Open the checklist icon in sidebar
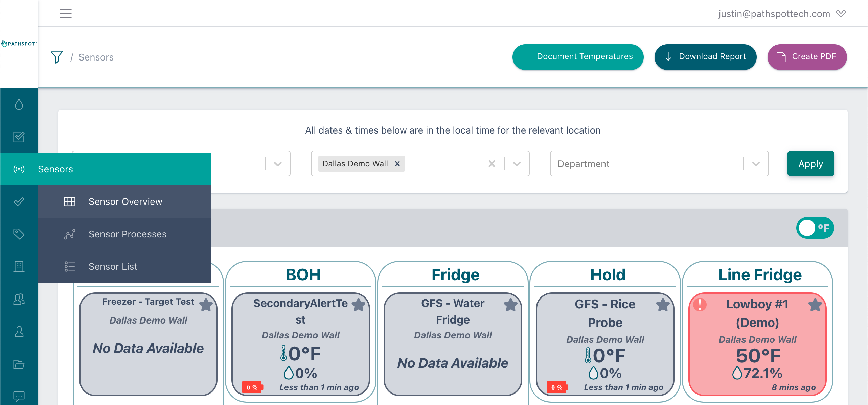The width and height of the screenshot is (868, 405). [19, 137]
